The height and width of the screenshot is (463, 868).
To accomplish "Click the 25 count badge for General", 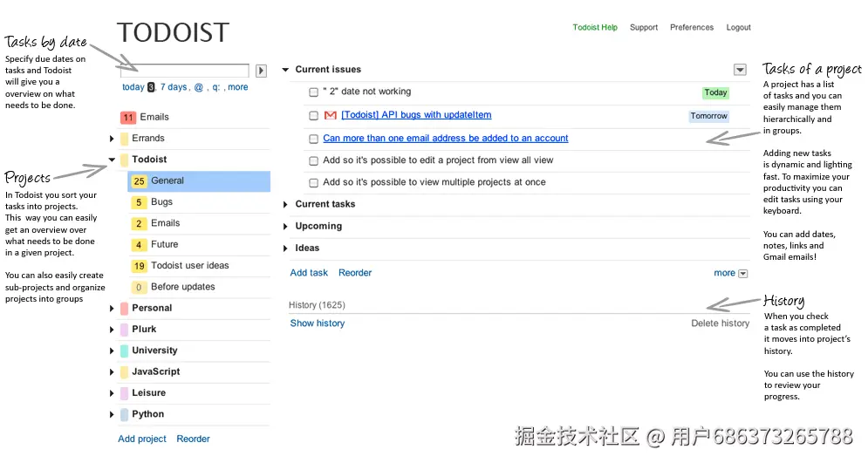I will point(139,180).
